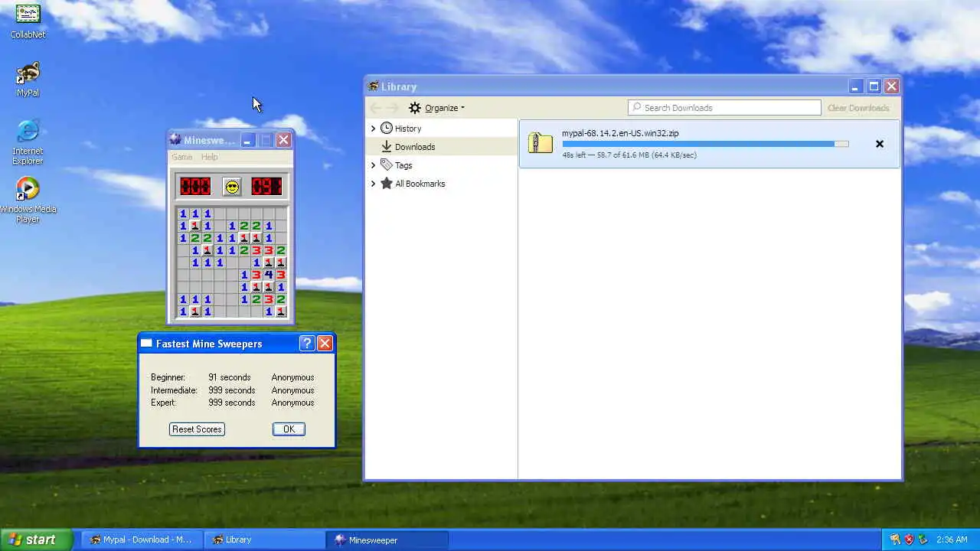
Task: Close the Fastest Mine Sweepers dialog
Action: [325, 344]
